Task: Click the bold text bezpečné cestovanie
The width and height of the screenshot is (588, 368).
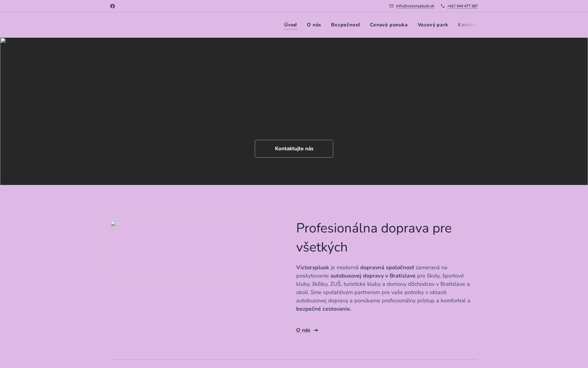Action: coord(323,309)
